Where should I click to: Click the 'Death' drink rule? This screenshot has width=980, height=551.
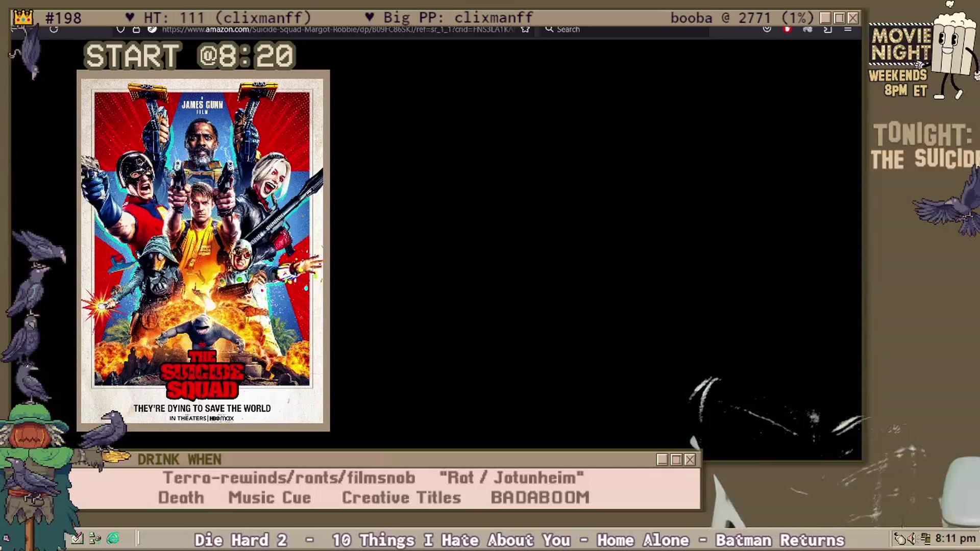(x=181, y=497)
